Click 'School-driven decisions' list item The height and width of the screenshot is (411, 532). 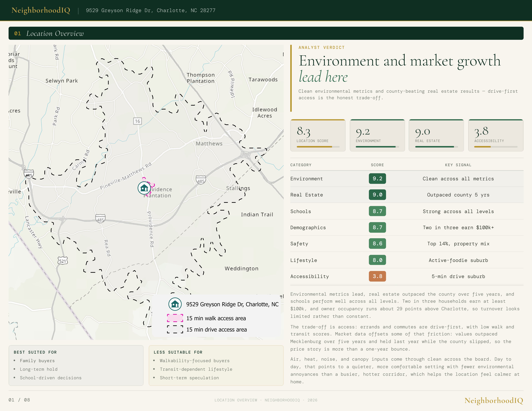pos(51,378)
